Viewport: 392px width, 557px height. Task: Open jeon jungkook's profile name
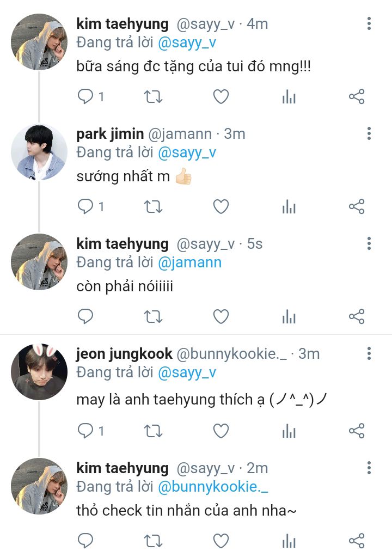click(124, 354)
